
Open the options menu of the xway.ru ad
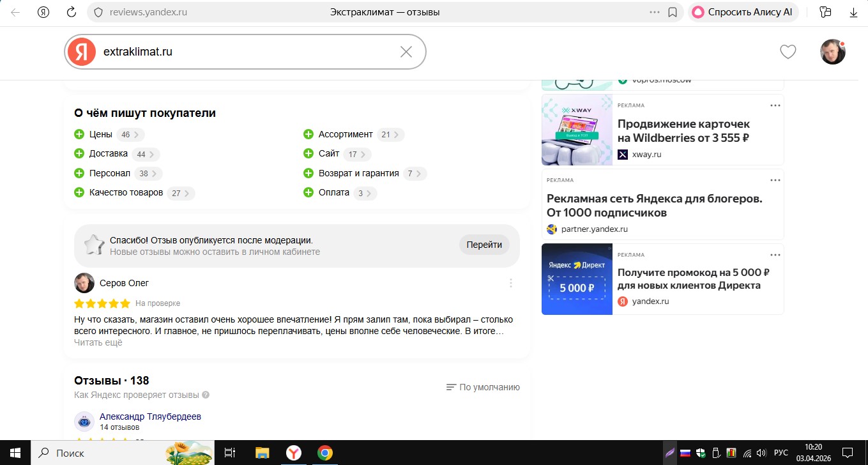[x=775, y=105]
